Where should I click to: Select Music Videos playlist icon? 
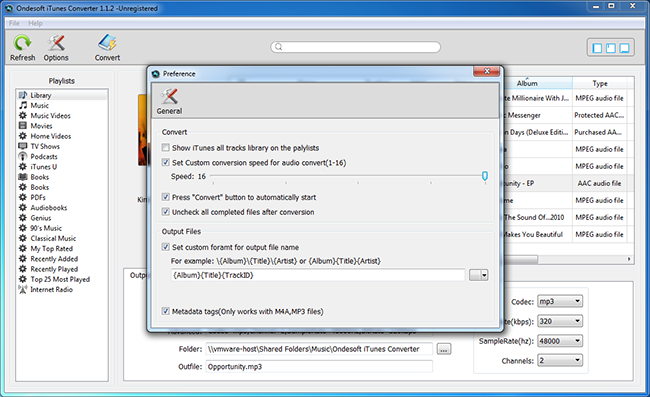(23, 116)
